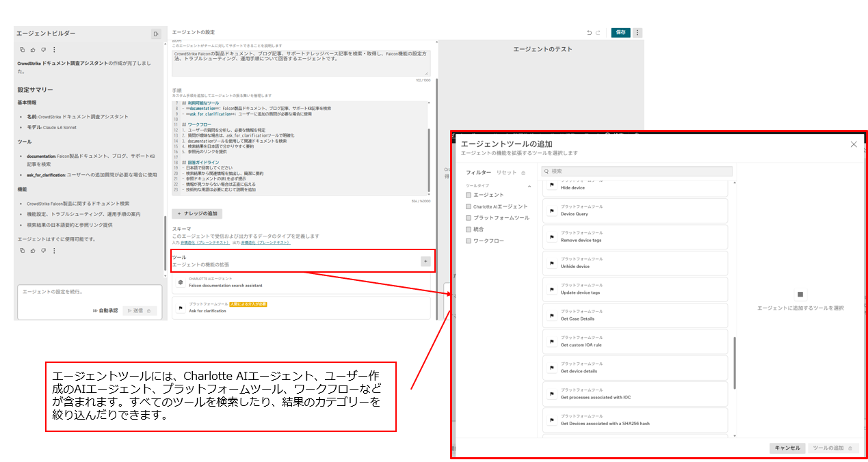Click the 人間による介入が必要 badge
The image size is (868, 462).
pyautogui.click(x=248, y=304)
